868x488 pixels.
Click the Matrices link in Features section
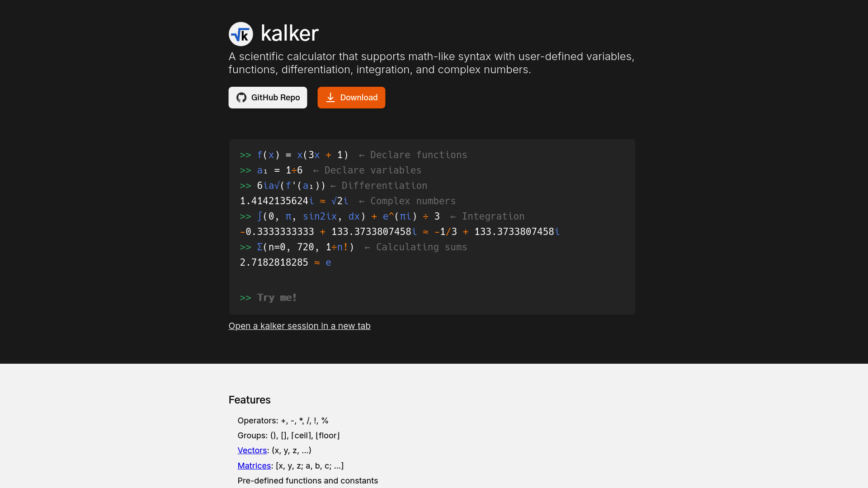pyautogui.click(x=253, y=465)
